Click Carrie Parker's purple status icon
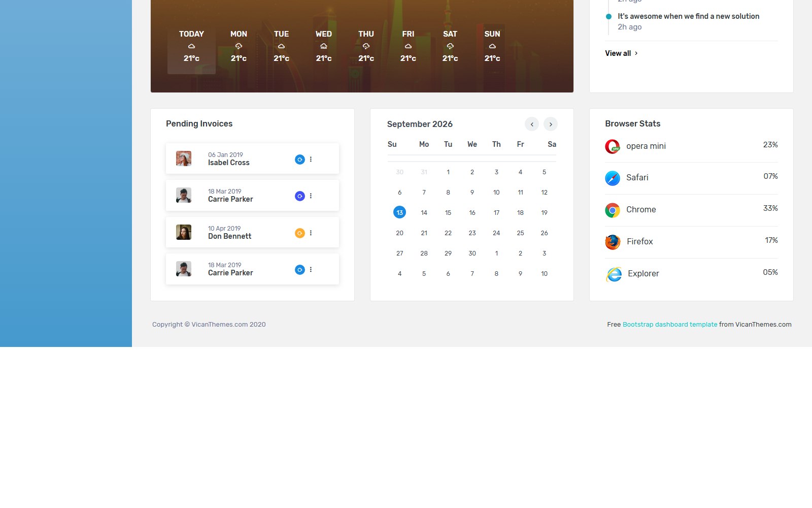Image resolution: width=812 pixels, height=508 pixels. pos(300,196)
